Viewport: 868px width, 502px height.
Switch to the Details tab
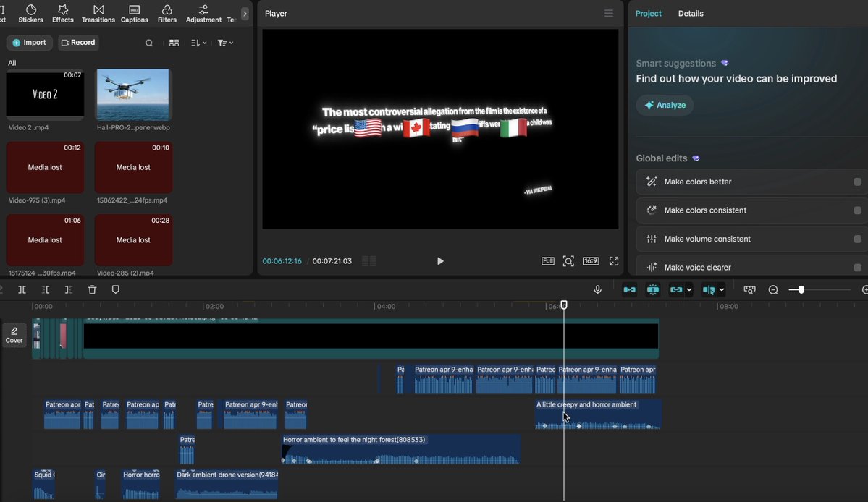[691, 13]
